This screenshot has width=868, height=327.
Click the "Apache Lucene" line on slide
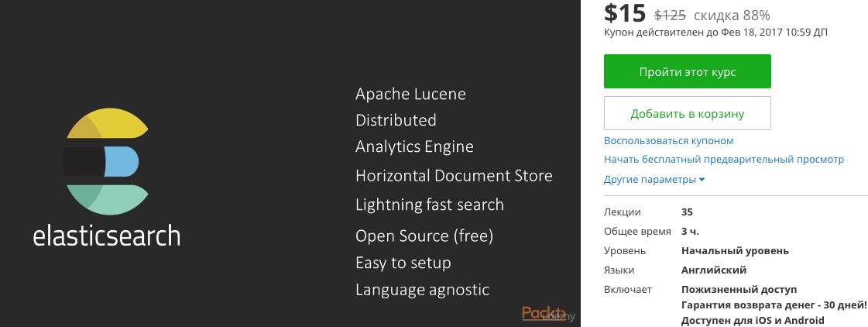[x=410, y=95]
